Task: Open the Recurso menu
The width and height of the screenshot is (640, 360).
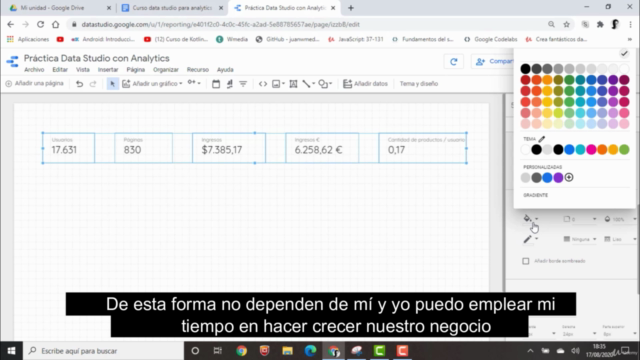Action: [x=198, y=70]
